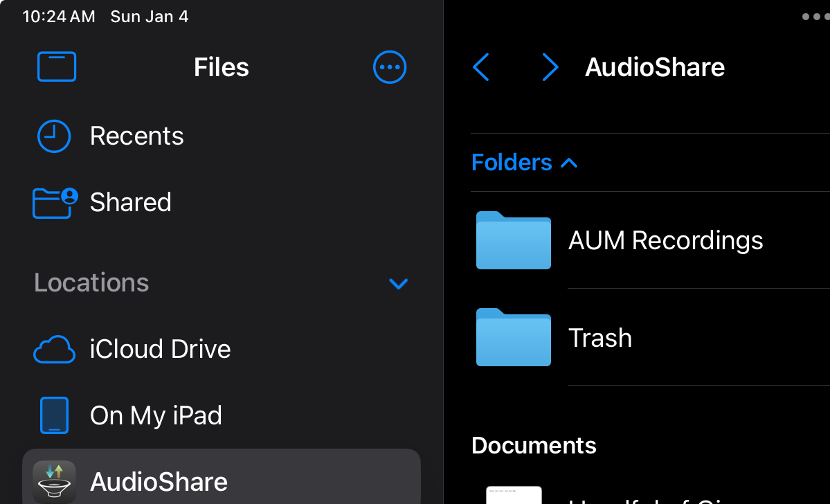Screen dimensions: 830x504
Task: Click the Trash folder name
Action: [x=599, y=338]
